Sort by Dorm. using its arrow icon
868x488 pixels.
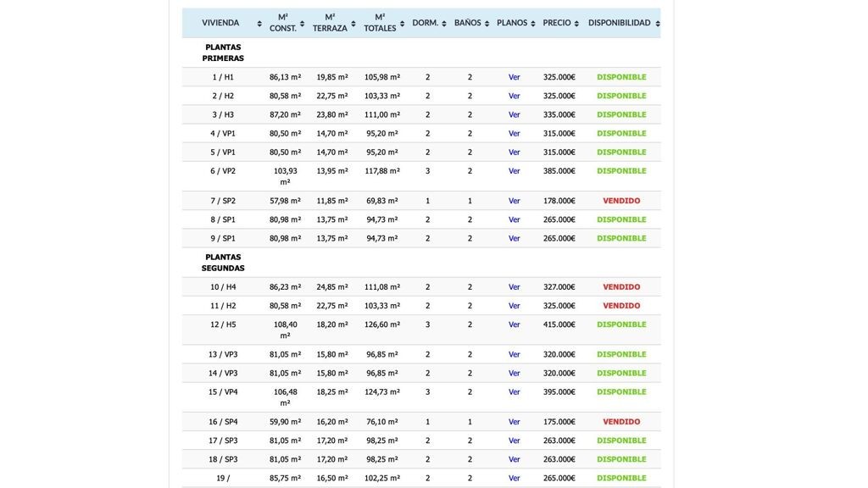coord(444,24)
